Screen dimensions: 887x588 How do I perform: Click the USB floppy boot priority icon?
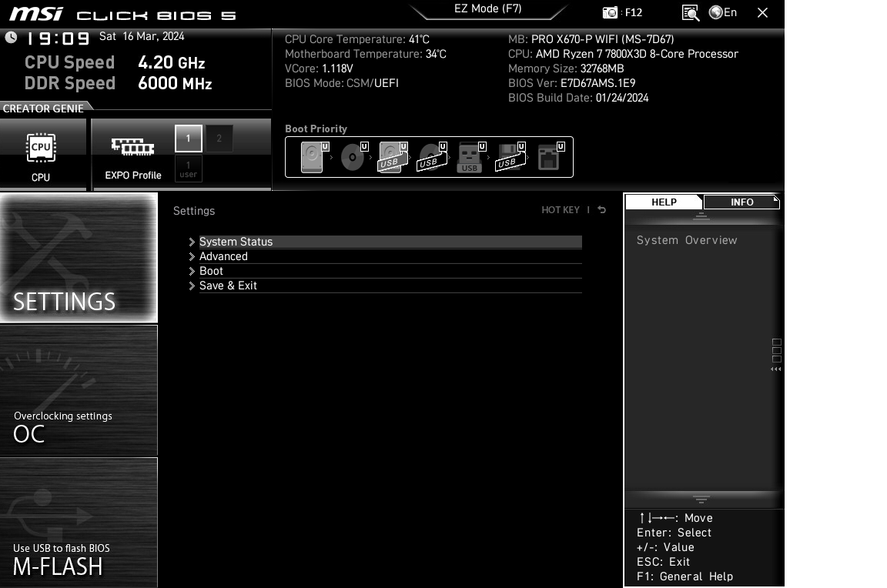[x=510, y=157]
